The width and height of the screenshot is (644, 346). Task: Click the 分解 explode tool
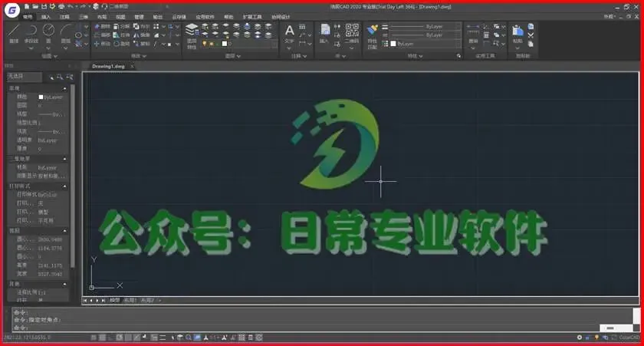click(122, 26)
